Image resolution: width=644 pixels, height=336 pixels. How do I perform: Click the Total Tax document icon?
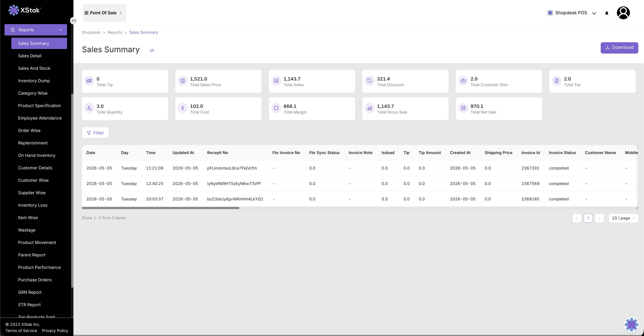556,81
